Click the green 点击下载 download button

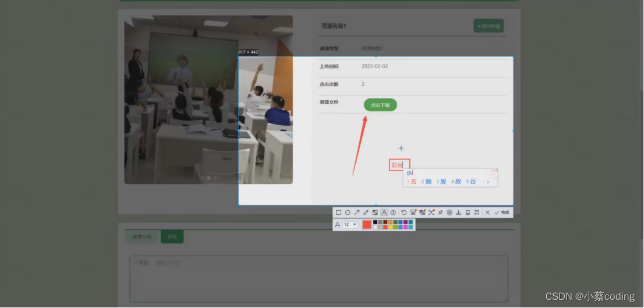pos(380,105)
